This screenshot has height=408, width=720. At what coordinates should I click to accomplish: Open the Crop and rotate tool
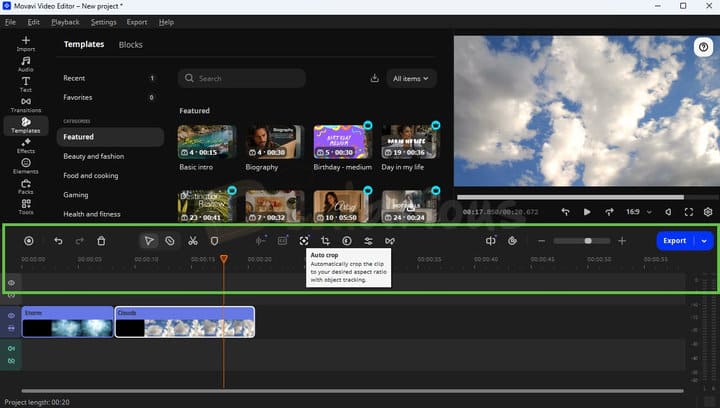tap(325, 241)
